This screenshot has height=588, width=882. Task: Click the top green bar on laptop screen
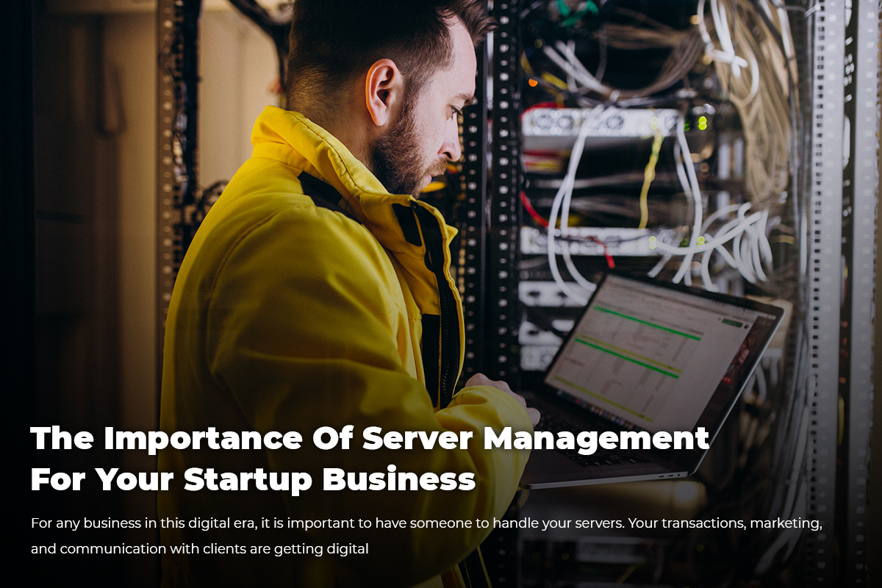(x=647, y=323)
